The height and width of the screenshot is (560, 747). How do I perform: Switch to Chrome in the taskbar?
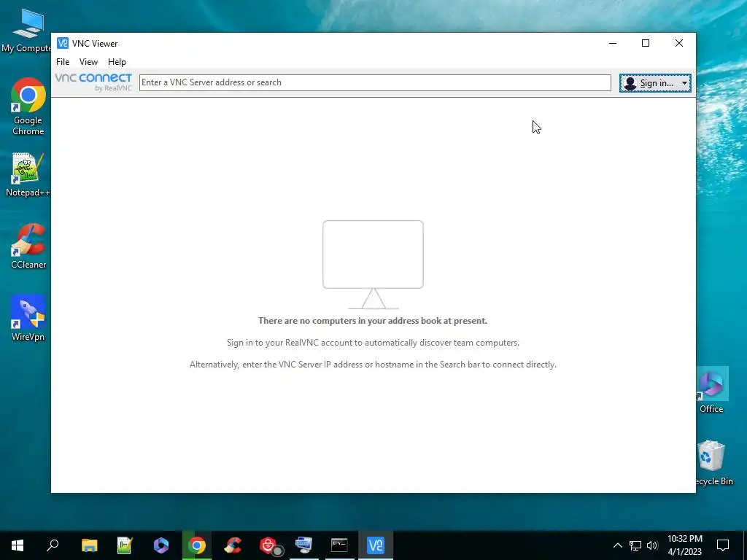coord(197,545)
